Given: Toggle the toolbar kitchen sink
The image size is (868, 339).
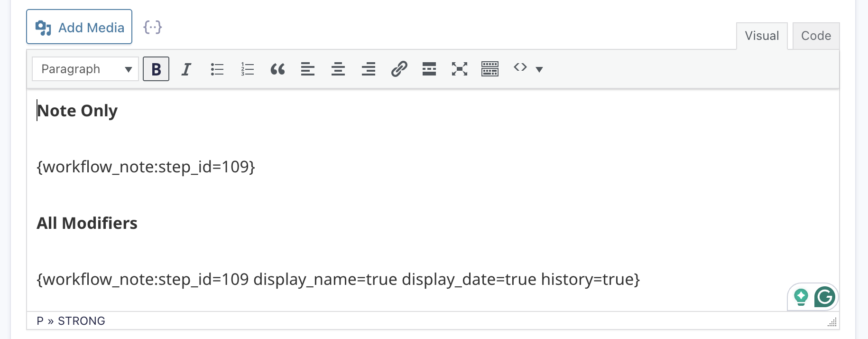Looking at the screenshot, I should point(490,69).
